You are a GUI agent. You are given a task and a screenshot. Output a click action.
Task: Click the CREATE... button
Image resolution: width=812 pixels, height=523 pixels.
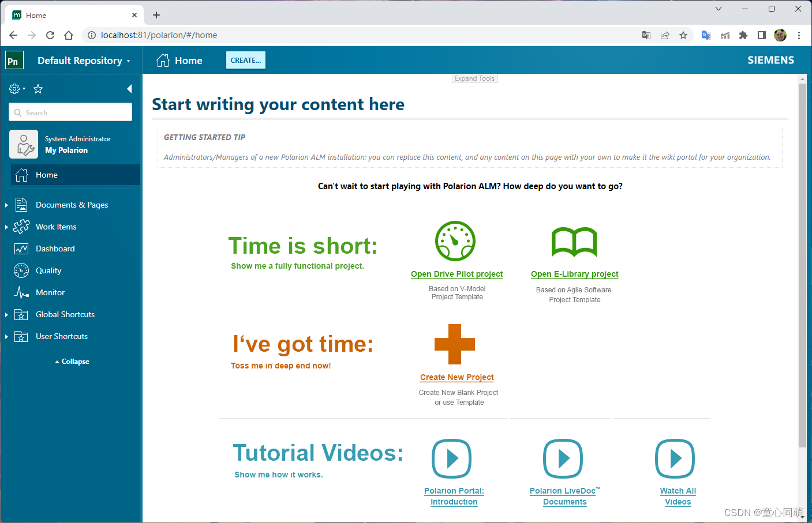point(246,60)
